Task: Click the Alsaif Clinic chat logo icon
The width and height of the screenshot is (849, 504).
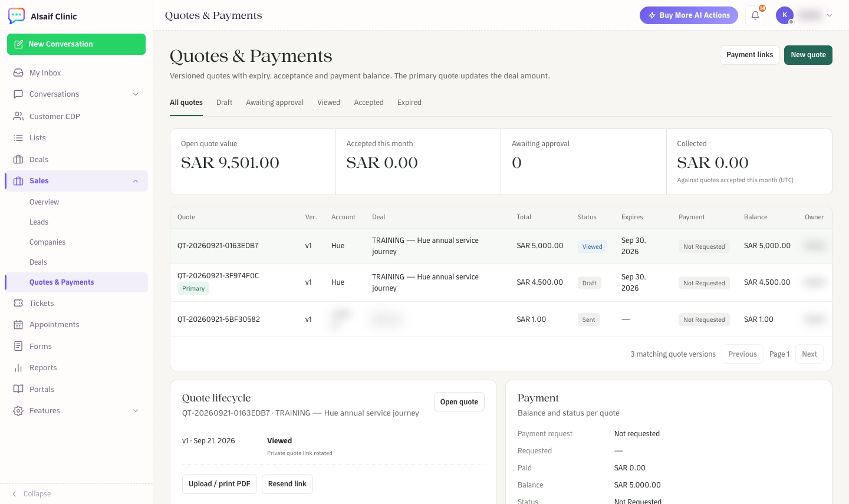Action: point(17,16)
